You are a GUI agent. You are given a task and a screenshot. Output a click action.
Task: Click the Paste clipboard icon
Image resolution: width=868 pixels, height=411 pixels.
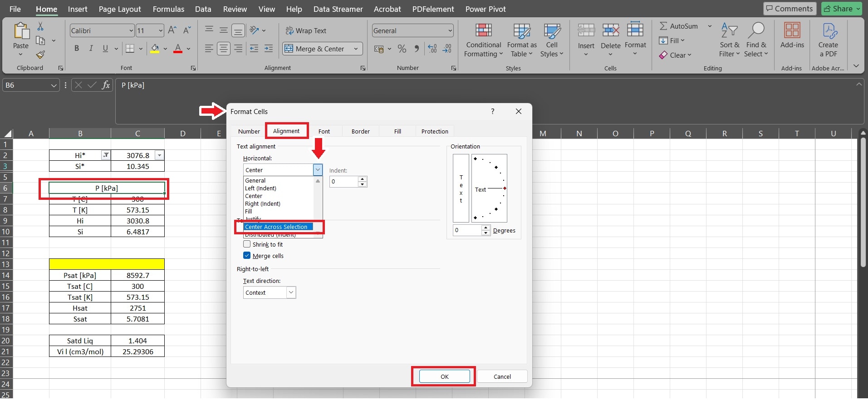[21, 31]
